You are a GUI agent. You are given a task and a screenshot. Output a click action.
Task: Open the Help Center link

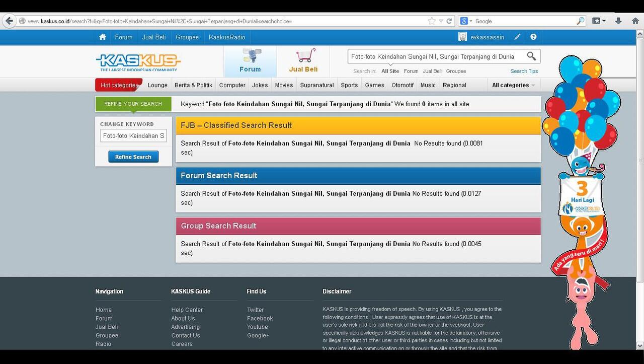coord(187,310)
